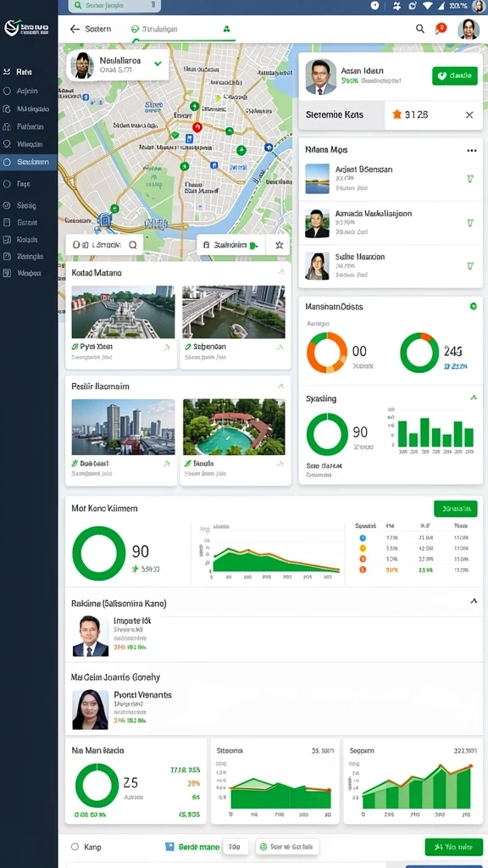Screen dimensions: 488x868
Task: Click the Stlpenoan bridge photo thumbnail
Action: click(x=234, y=312)
